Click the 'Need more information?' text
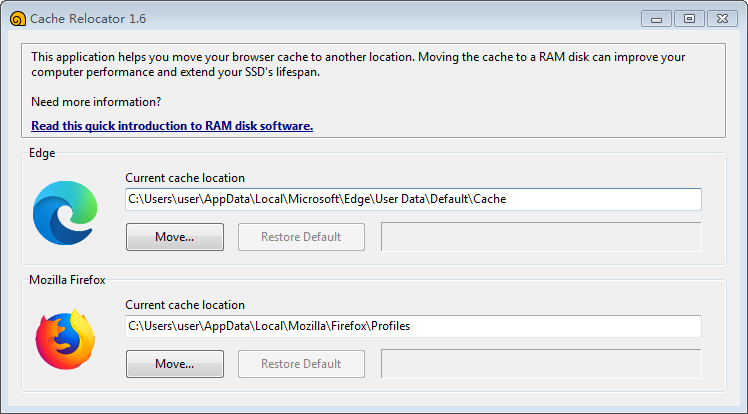 (x=96, y=102)
